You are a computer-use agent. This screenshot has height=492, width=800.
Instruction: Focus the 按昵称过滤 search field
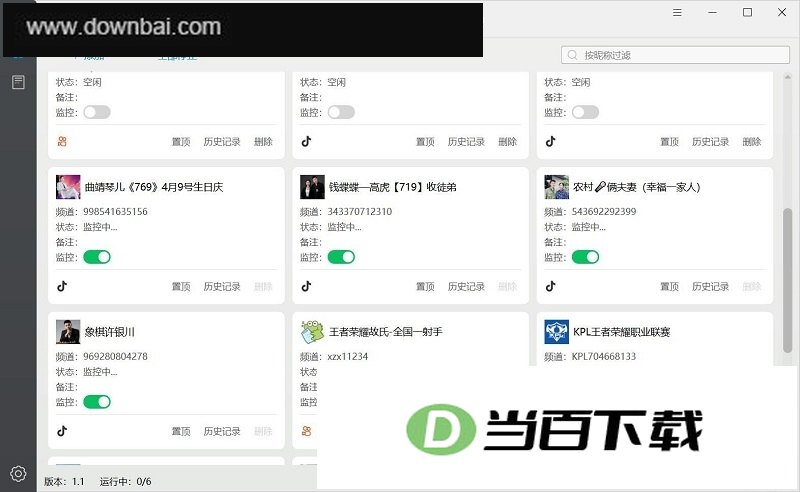point(676,55)
